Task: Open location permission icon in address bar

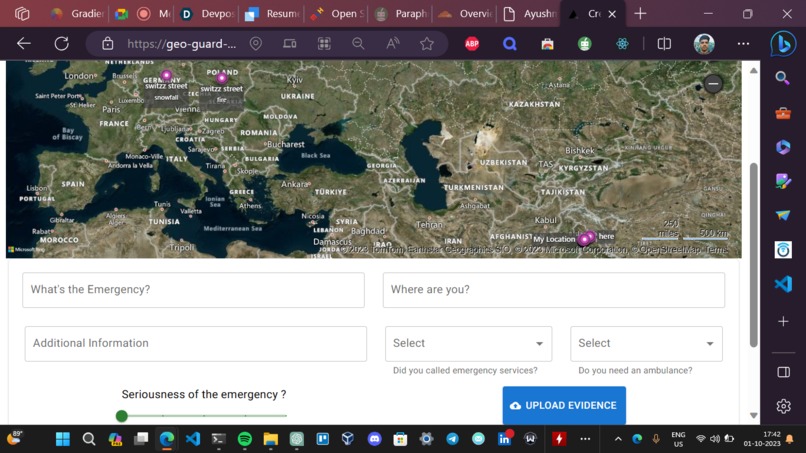Action: coord(255,44)
